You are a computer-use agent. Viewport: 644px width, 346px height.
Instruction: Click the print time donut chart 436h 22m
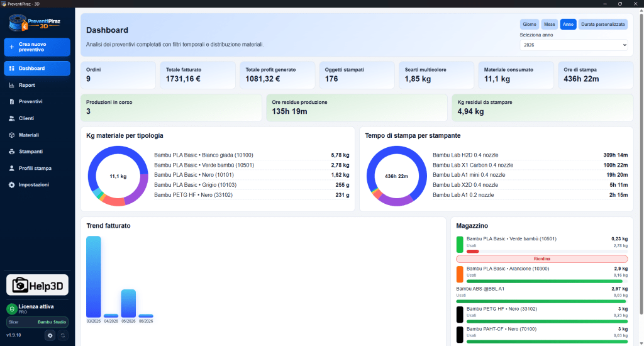396,176
